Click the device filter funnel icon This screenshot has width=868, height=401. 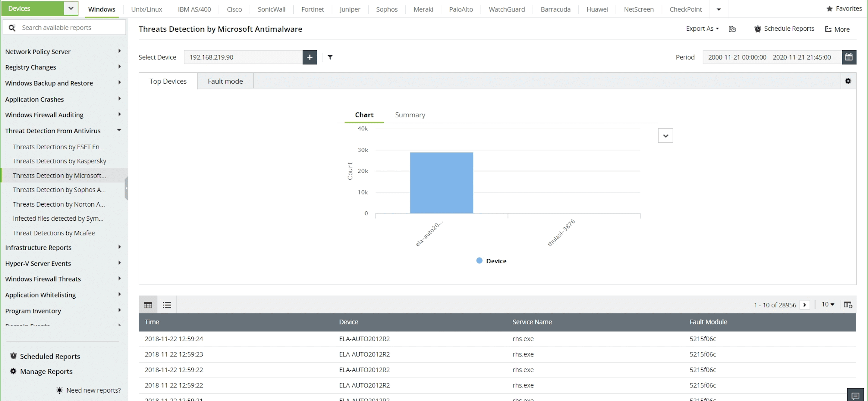pos(330,57)
